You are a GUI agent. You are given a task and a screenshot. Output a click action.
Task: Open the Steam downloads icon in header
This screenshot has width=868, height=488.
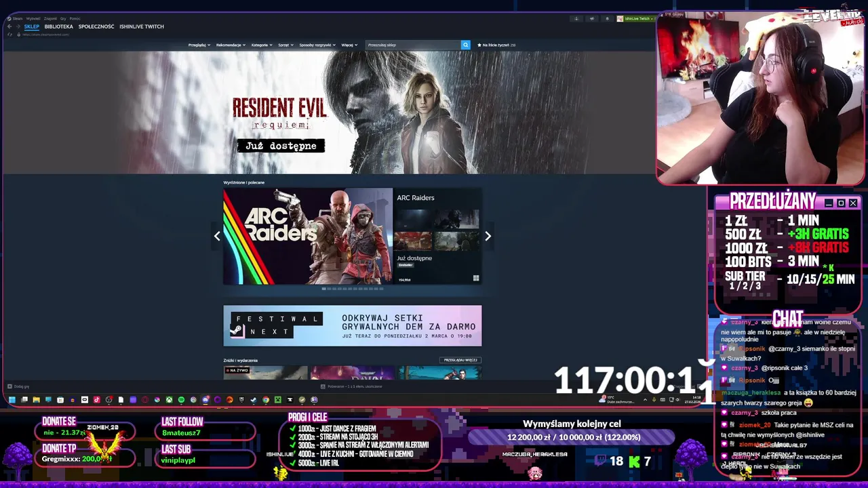576,18
